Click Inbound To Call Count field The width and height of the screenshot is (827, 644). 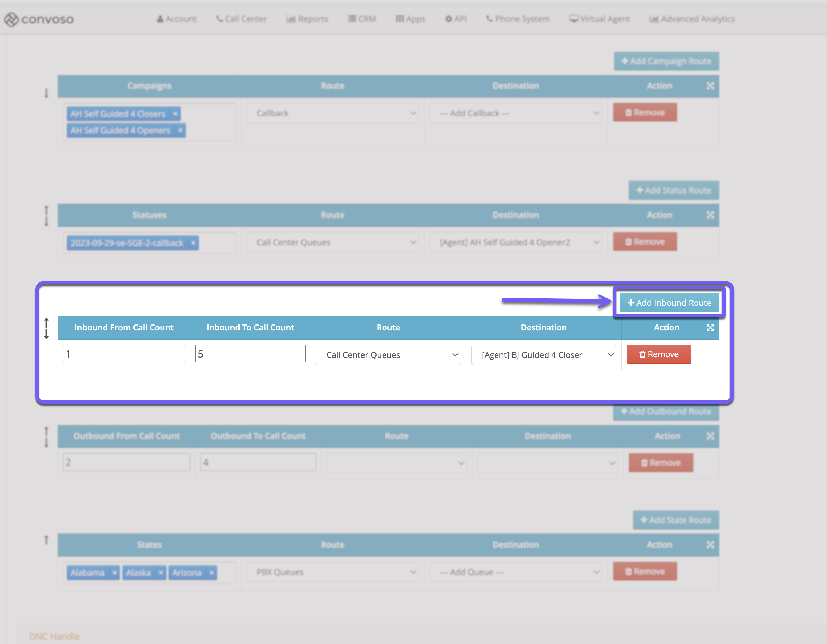point(250,354)
